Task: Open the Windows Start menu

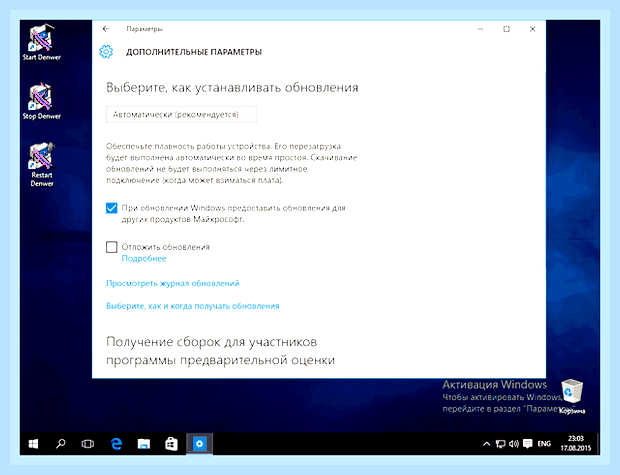Action: pyautogui.click(x=34, y=444)
